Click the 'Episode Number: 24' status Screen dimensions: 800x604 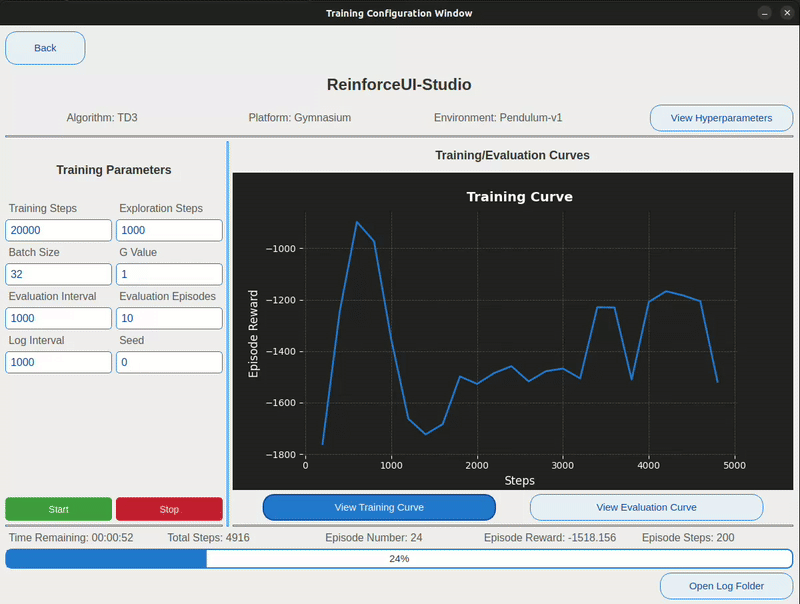click(x=374, y=538)
